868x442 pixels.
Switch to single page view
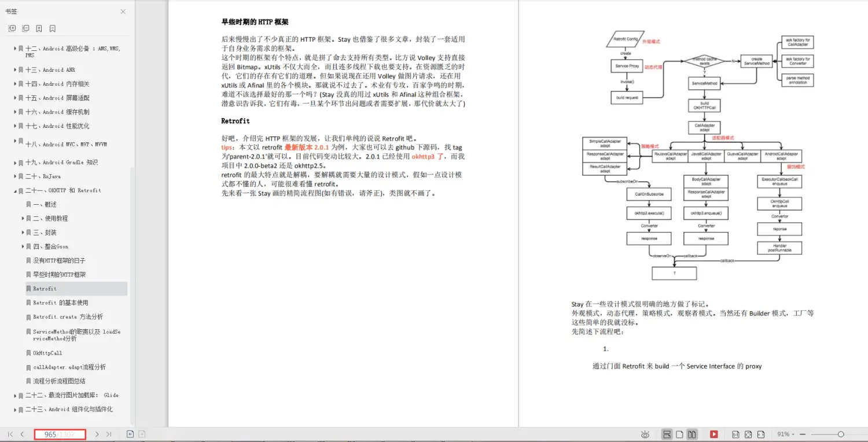pyautogui.click(x=679, y=434)
